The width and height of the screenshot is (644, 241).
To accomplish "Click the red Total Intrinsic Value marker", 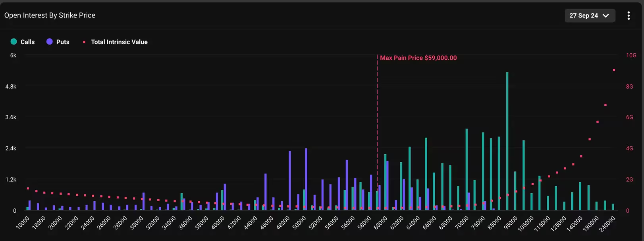I will [x=84, y=42].
